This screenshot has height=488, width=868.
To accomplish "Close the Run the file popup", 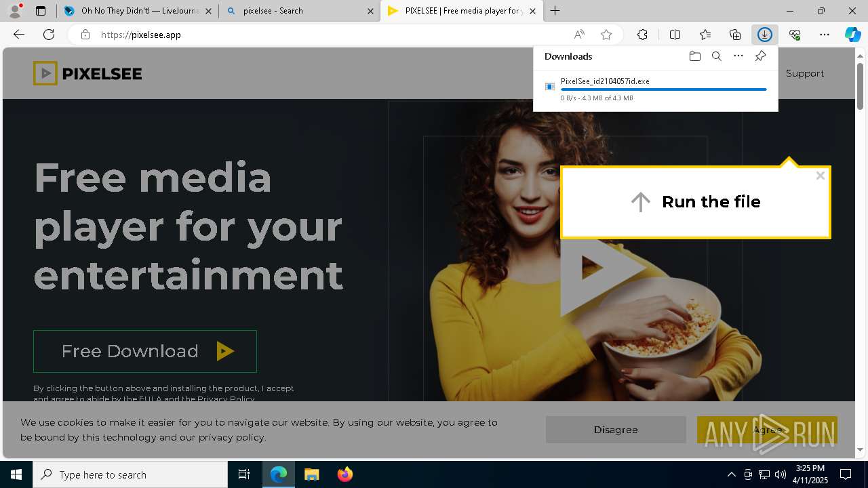I will (x=821, y=176).
